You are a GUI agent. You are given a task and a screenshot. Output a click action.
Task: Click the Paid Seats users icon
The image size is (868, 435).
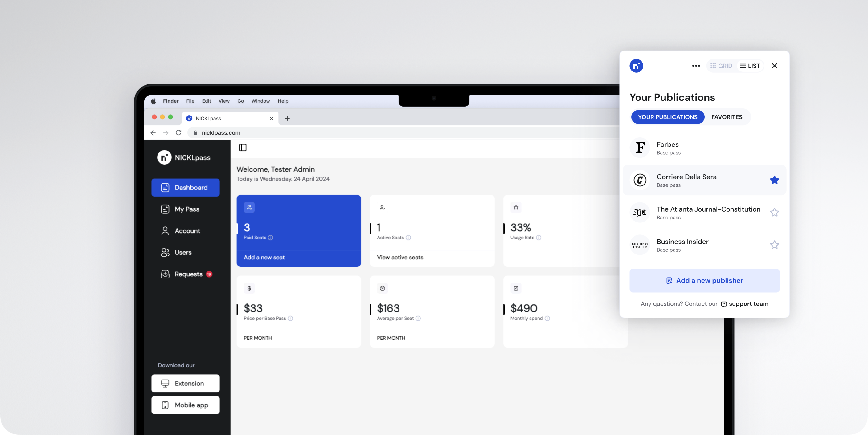click(249, 207)
